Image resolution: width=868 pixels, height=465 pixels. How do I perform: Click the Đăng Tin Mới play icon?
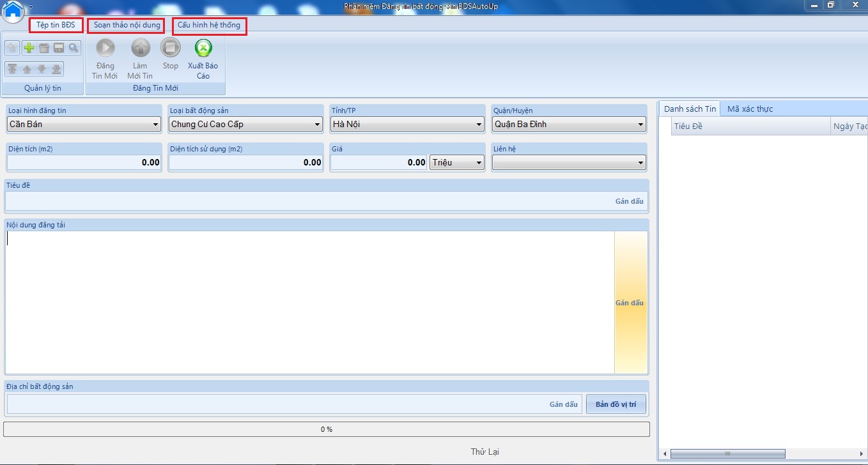tap(105, 48)
